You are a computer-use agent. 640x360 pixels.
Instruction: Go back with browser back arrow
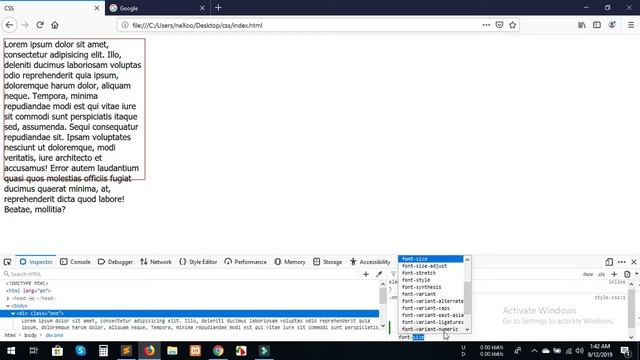point(9,25)
